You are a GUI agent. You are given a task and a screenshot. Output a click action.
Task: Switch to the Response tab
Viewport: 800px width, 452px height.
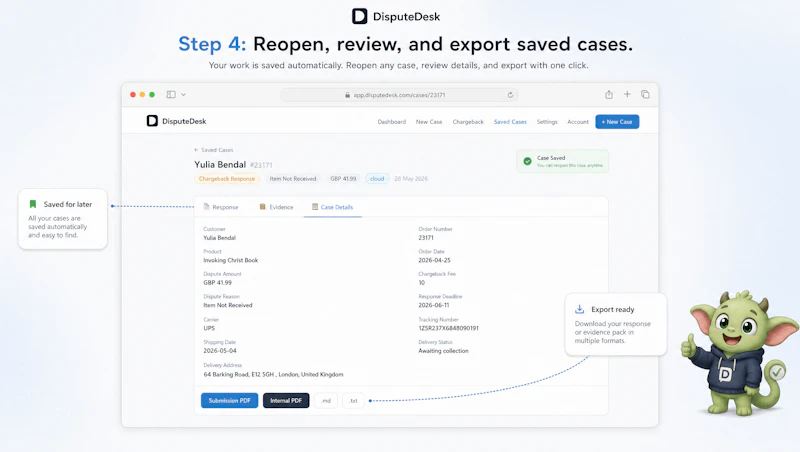[x=221, y=207]
